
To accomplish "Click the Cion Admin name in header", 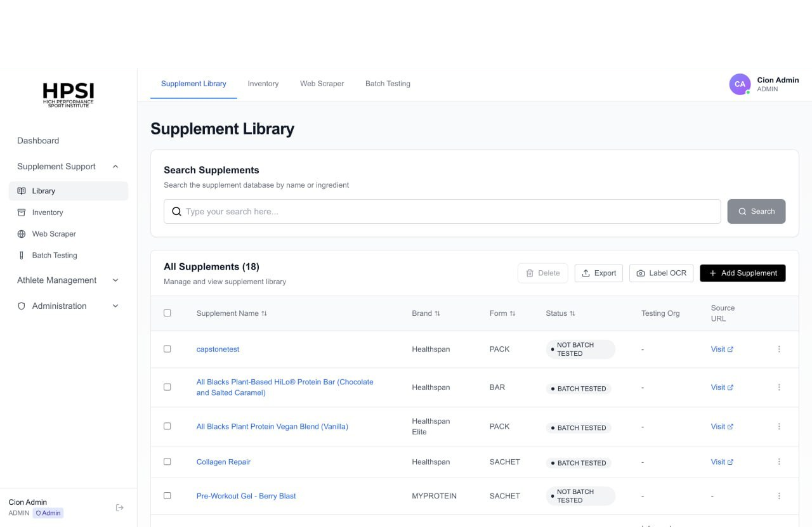I will click(778, 80).
